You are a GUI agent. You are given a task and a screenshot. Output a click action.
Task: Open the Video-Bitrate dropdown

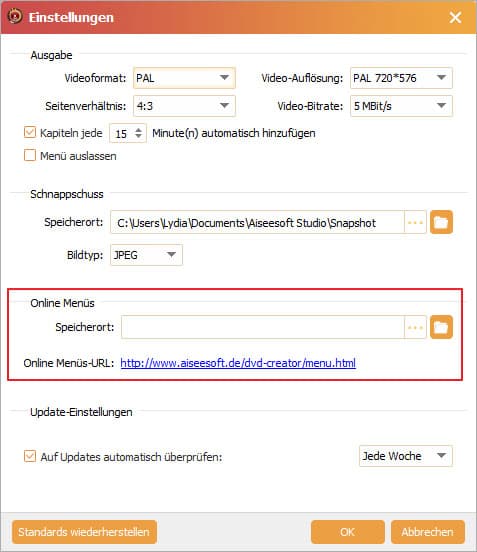pos(401,106)
